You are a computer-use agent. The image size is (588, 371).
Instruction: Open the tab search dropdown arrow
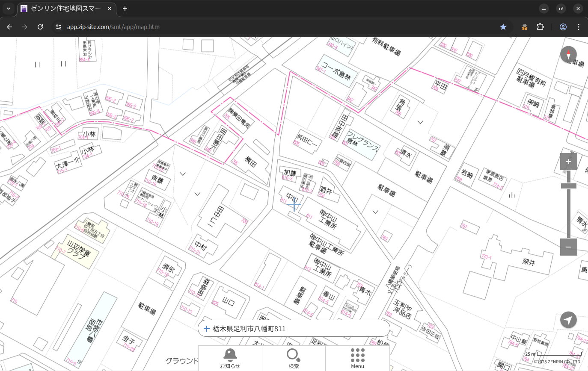coord(9,9)
